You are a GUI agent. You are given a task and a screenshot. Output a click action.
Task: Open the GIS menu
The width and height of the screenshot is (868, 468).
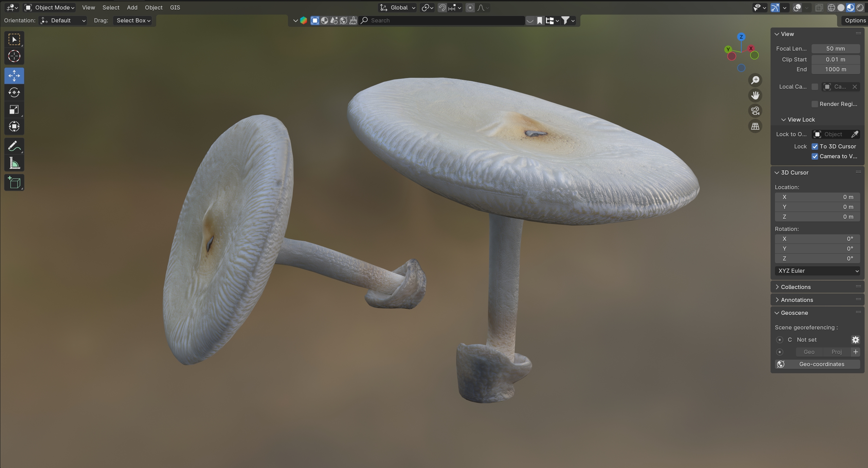tap(175, 7)
